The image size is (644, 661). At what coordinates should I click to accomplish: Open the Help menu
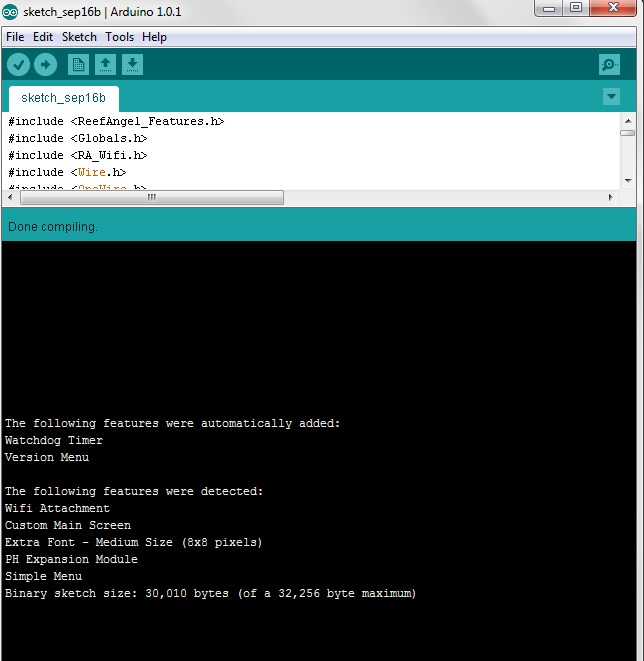coord(154,37)
